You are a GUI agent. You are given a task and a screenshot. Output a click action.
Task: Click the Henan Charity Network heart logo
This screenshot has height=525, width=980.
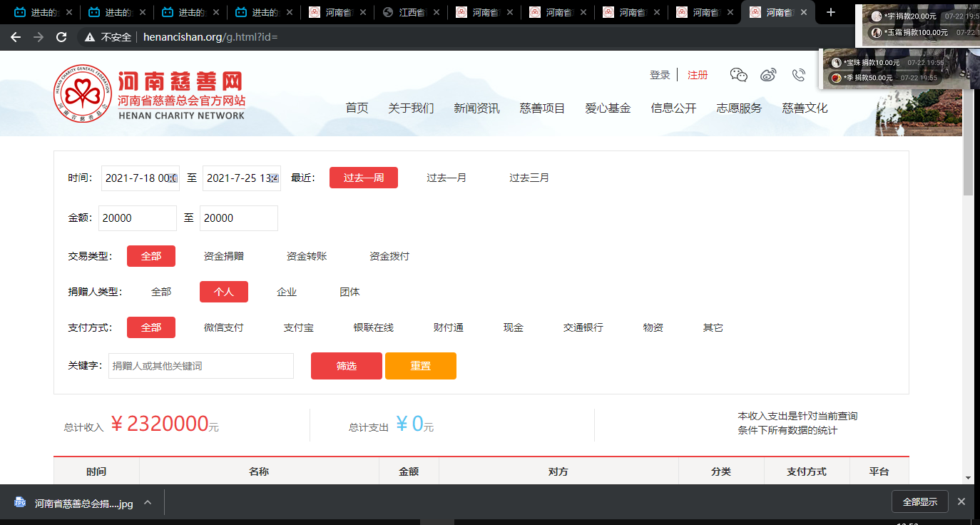tap(83, 93)
